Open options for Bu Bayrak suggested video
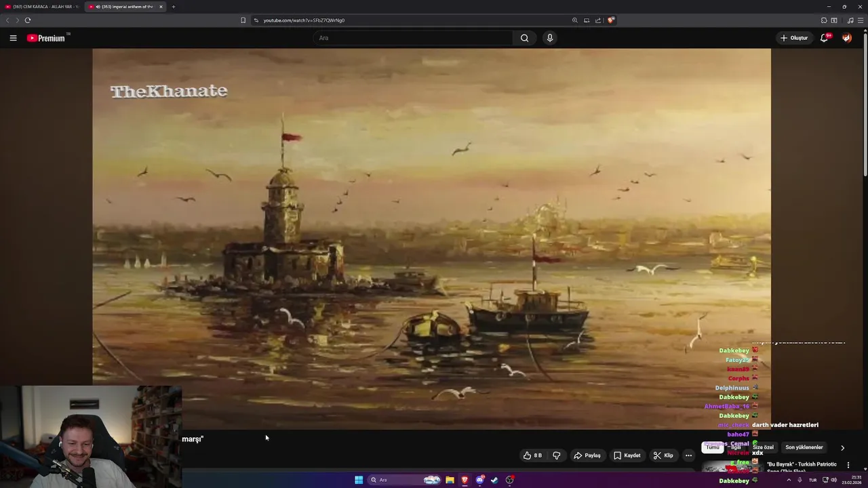 coord(848,465)
